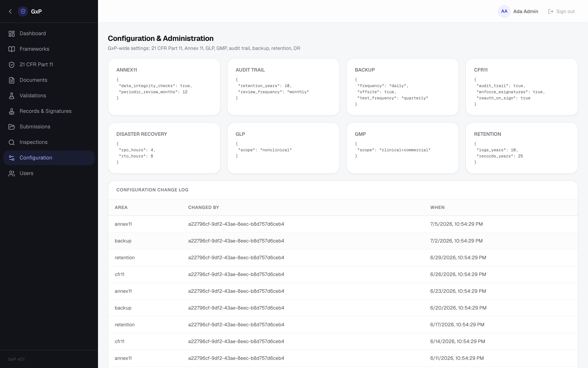Click the AA user avatar

pyautogui.click(x=504, y=11)
